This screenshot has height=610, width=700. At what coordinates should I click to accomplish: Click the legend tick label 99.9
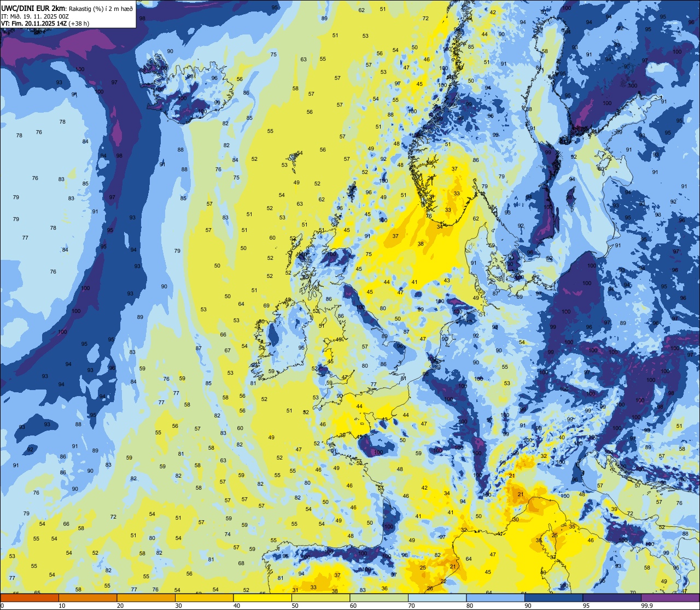click(647, 606)
